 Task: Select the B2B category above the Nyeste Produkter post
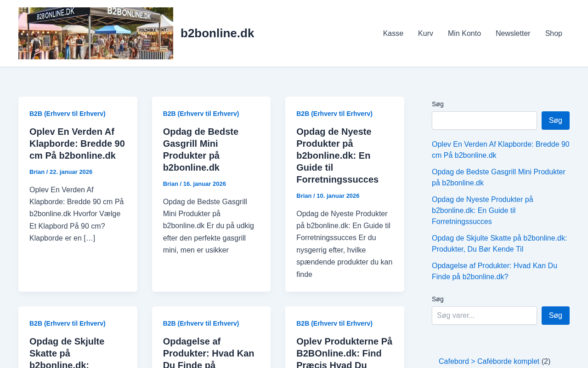click(334, 114)
